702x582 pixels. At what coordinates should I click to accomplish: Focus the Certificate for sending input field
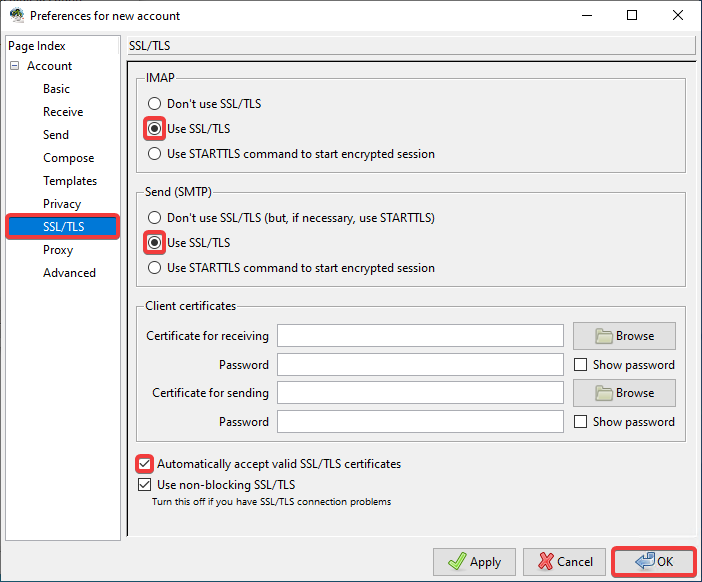(420, 393)
